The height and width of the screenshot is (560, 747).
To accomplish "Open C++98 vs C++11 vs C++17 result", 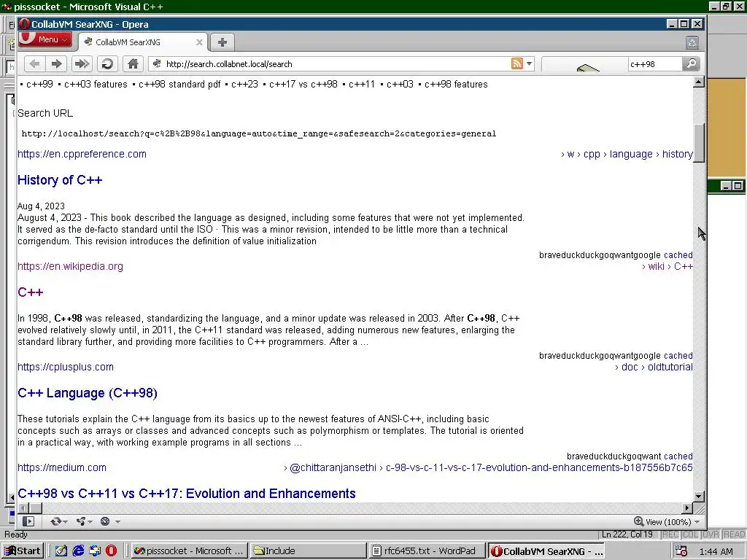I will click(x=187, y=494).
